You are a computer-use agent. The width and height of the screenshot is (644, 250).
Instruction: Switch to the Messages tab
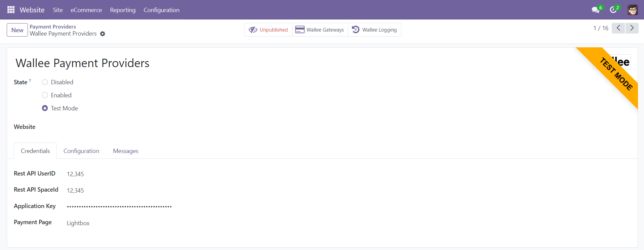pyautogui.click(x=125, y=151)
